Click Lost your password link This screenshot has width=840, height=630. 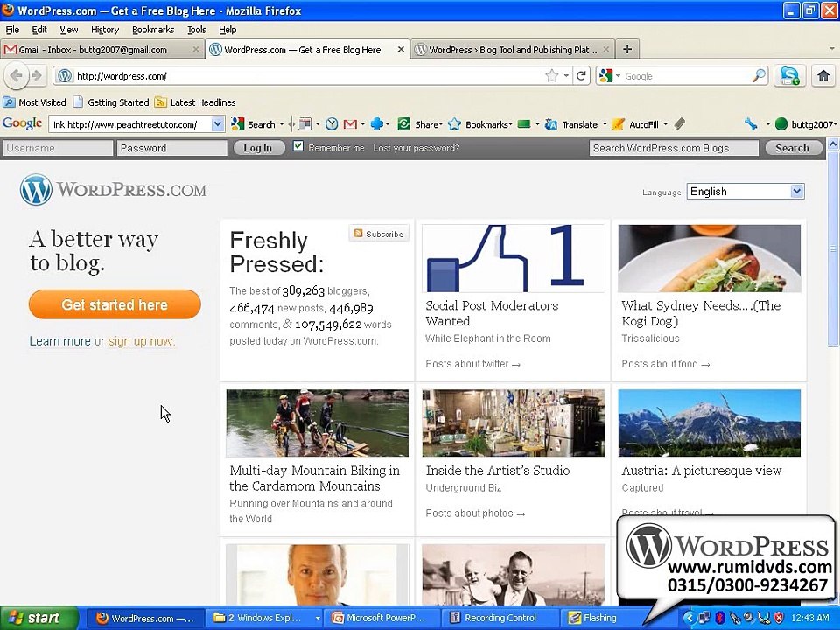point(416,148)
